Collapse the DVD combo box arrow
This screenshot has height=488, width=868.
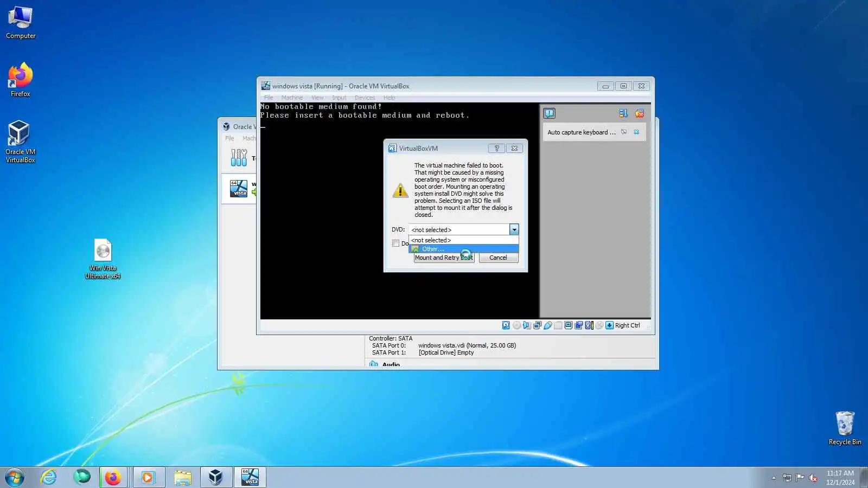tap(514, 230)
